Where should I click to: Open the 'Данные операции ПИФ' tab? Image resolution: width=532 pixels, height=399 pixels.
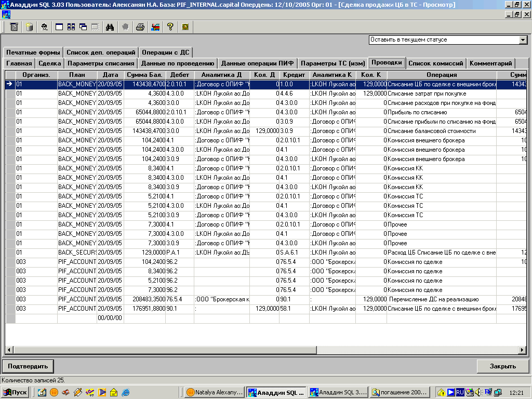258,63
